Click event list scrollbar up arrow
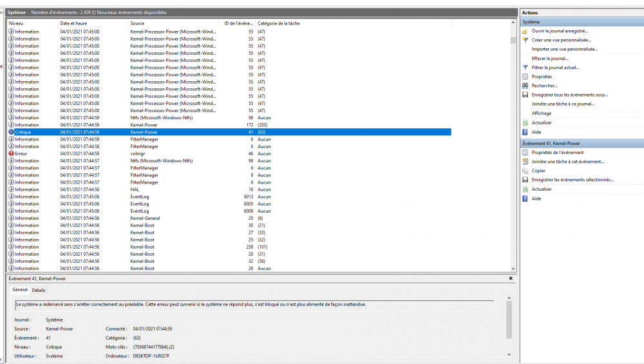The image size is (644, 364). pyautogui.click(x=513, y=23)
